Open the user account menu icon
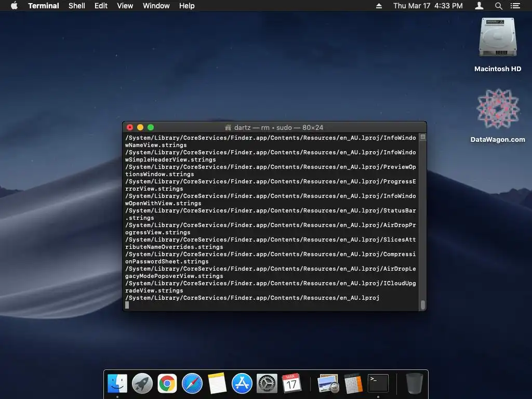Screen dimensions: 532x399 click(x=479, y=6)
